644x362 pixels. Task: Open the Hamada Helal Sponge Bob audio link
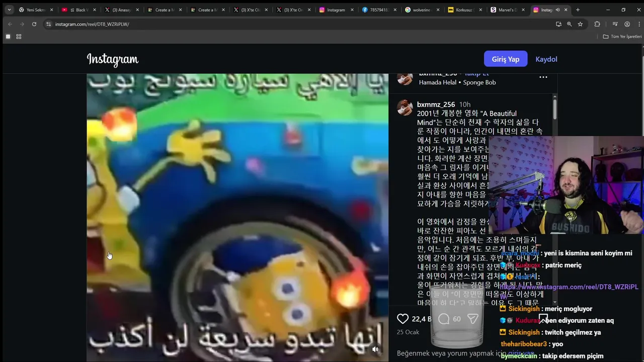pos(457,82)
